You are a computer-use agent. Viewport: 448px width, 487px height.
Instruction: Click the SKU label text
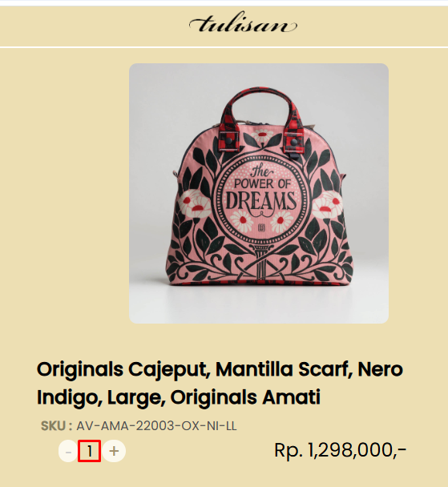pyautogui.click(x=56, y=426)
